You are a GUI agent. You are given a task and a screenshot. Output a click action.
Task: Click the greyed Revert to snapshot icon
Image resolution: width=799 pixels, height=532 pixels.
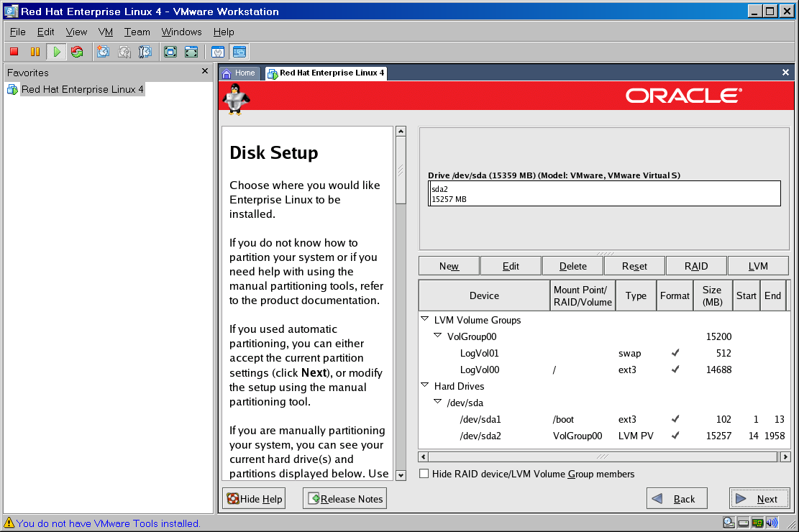124,52
